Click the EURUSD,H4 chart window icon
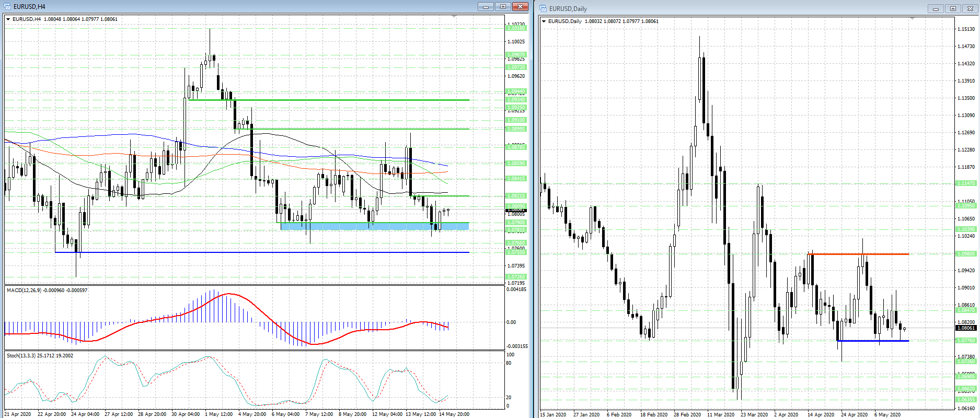980x418 pixels. [7, 7]
